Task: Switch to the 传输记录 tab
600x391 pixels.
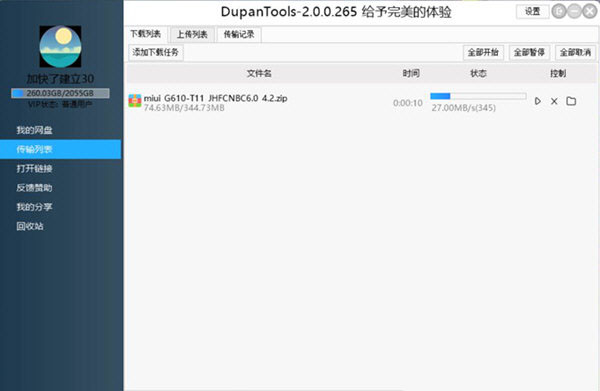Action: [239, 34]
